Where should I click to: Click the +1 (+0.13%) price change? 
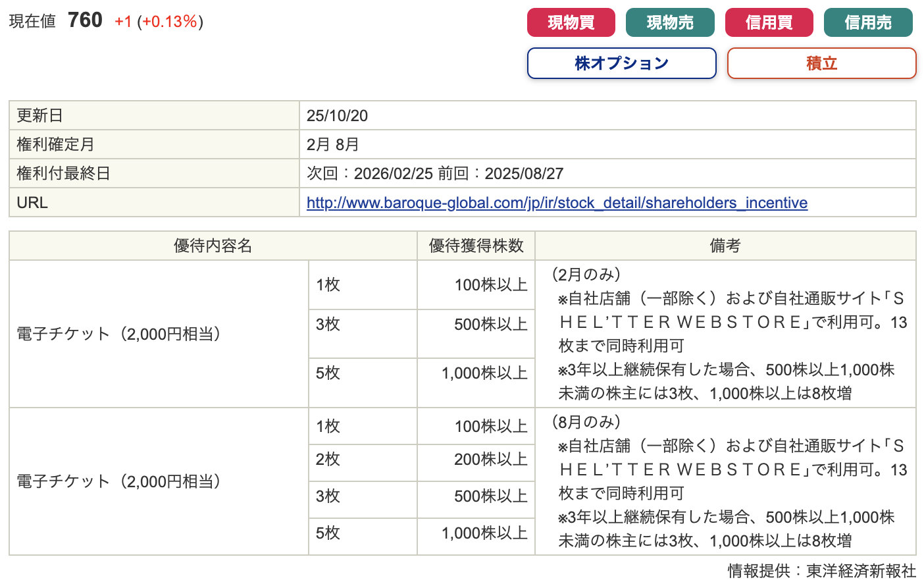pos(159,22)
